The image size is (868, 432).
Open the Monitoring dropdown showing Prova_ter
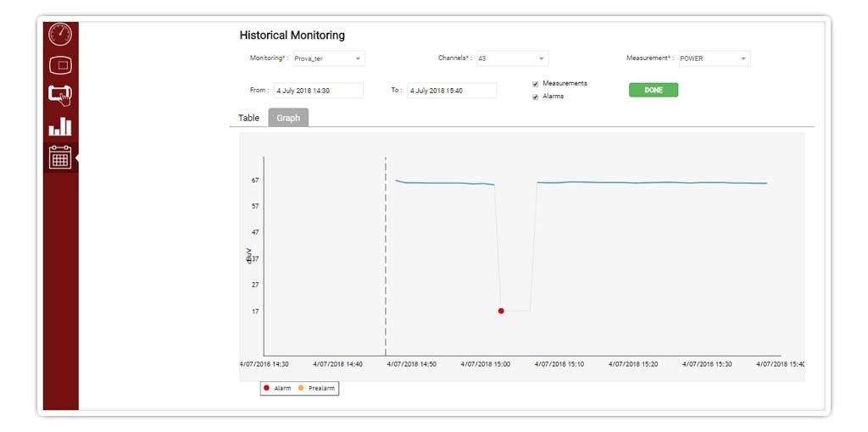329,58
